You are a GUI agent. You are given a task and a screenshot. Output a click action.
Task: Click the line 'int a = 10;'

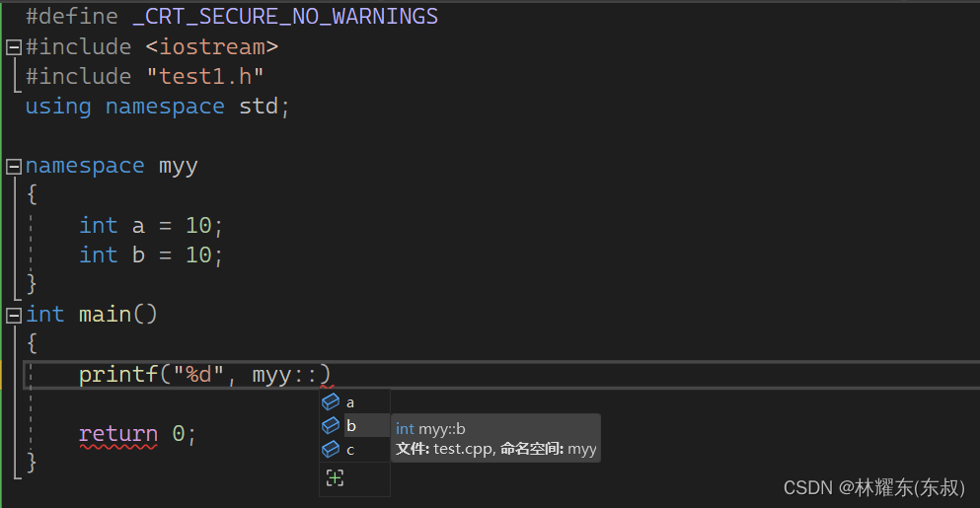pyautogui.click(x=151, y=226)
